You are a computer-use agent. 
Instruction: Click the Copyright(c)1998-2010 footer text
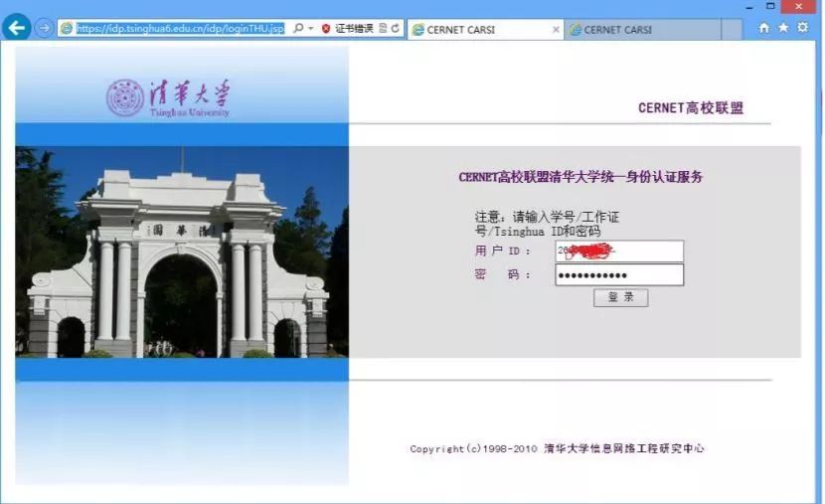pos(557,448)
